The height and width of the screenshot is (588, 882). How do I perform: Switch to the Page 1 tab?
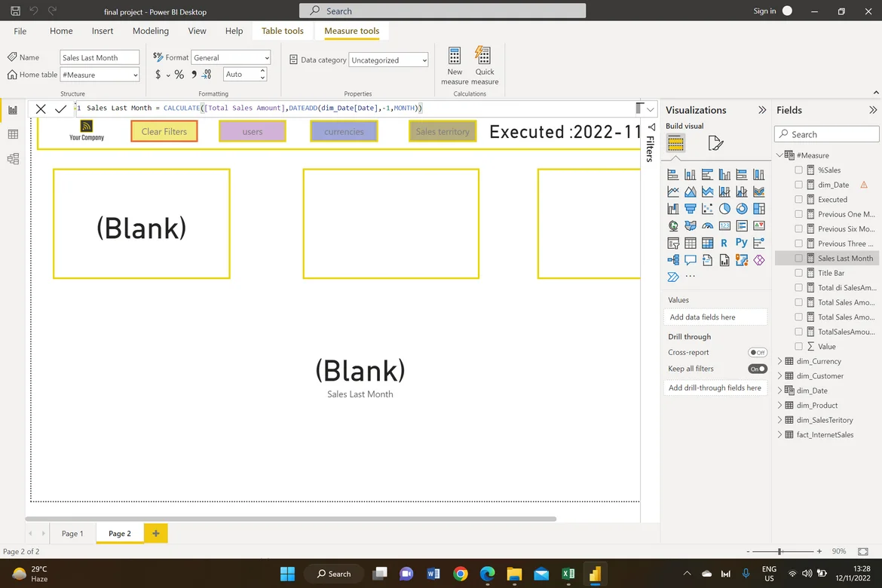[72, 534]
